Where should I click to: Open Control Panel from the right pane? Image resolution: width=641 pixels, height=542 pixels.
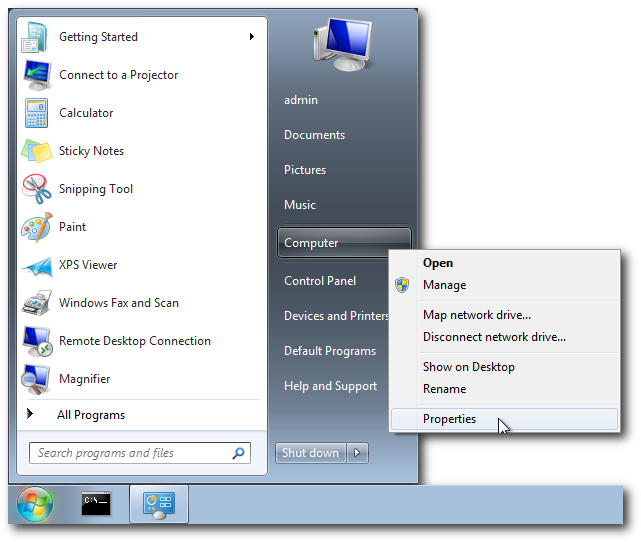[x=320, y=281]
